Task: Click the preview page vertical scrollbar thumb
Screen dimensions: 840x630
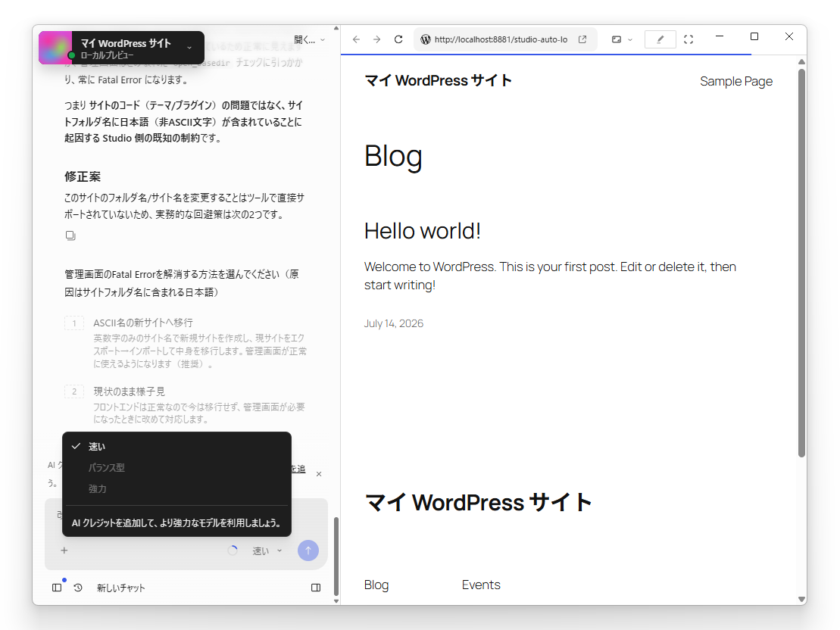Action: pyautogui.click(x=801, y=263)
